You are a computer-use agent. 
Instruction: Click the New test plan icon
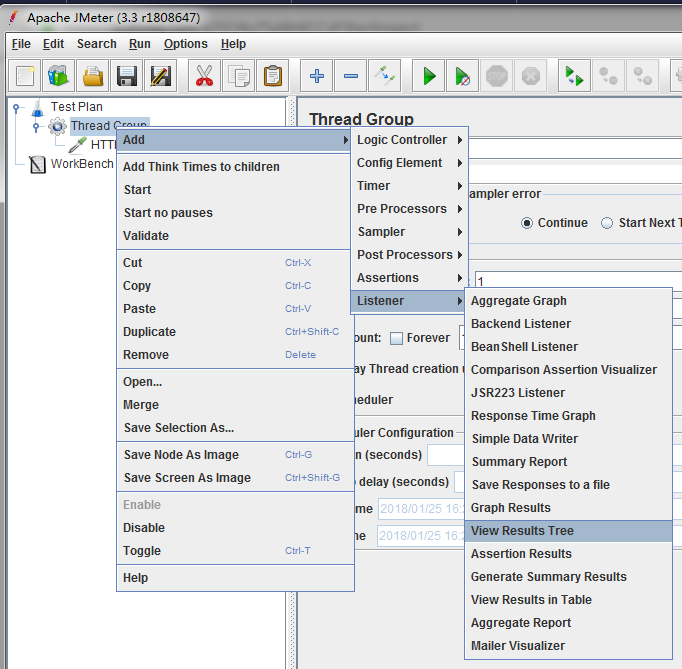(25, 76)
